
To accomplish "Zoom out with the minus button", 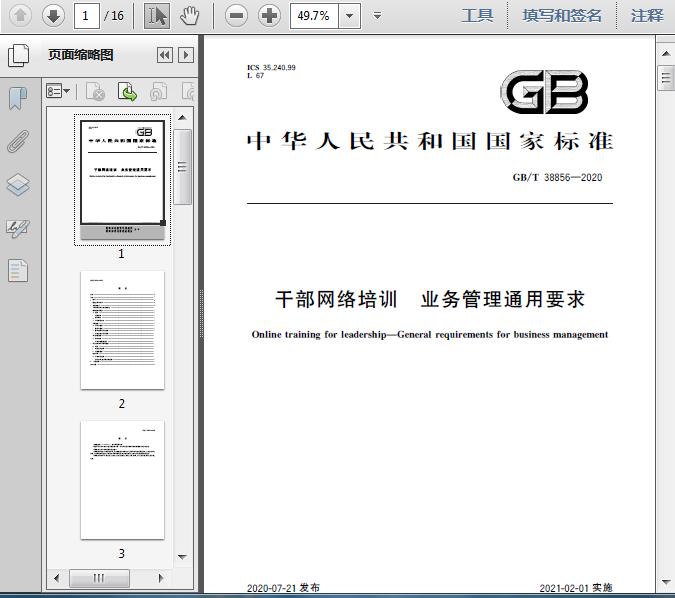I will click(236, 15).
